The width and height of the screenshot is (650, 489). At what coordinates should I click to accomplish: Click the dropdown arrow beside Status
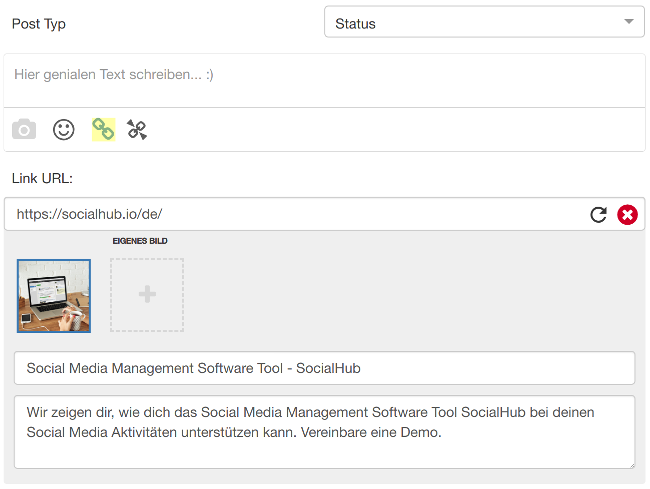click(x=629, y=22)
